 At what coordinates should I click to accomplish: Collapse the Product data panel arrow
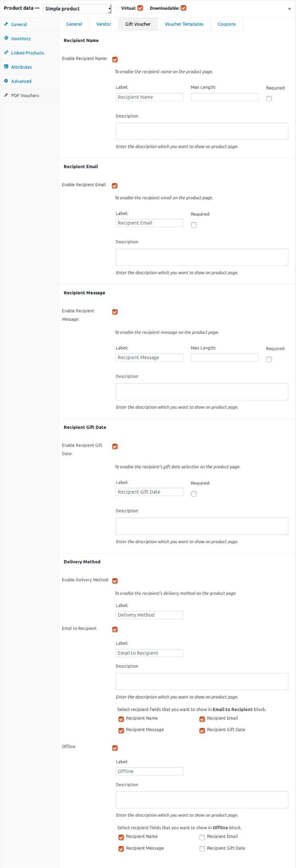click(x=289, y=8)
